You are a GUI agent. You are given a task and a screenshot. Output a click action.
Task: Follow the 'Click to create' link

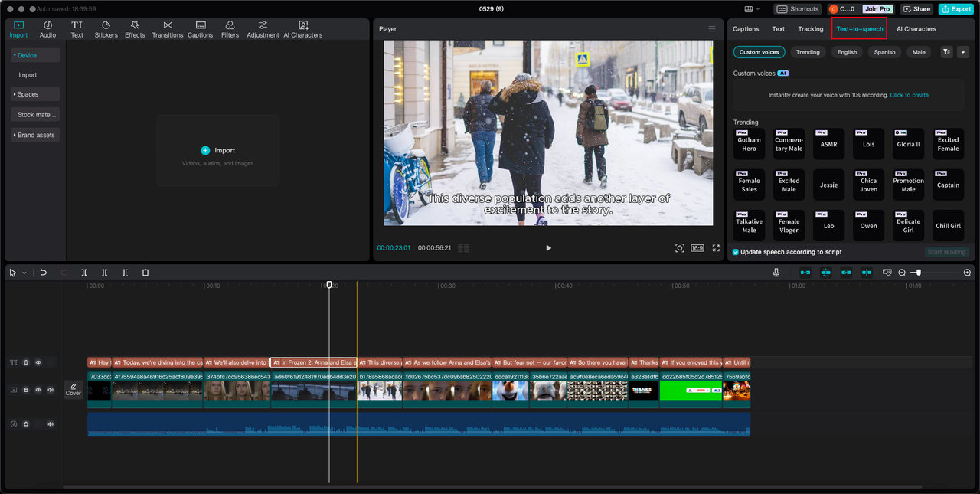909,95
